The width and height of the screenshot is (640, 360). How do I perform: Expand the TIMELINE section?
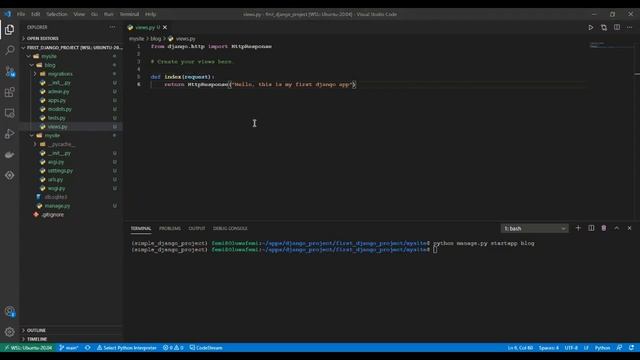[71, 339]
